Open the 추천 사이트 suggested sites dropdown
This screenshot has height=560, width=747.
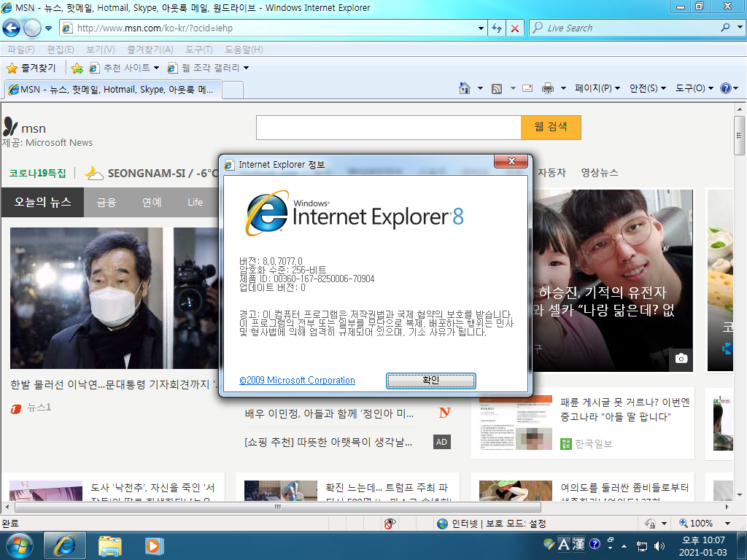[124, 68]
